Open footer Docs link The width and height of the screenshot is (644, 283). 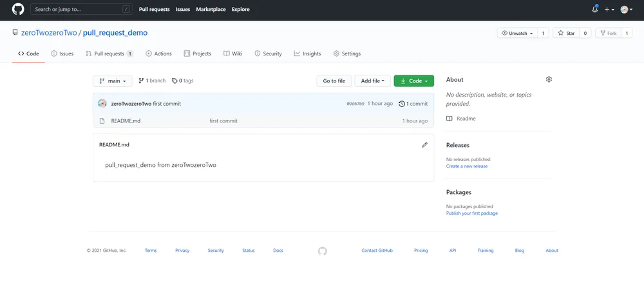coord(278,251)
